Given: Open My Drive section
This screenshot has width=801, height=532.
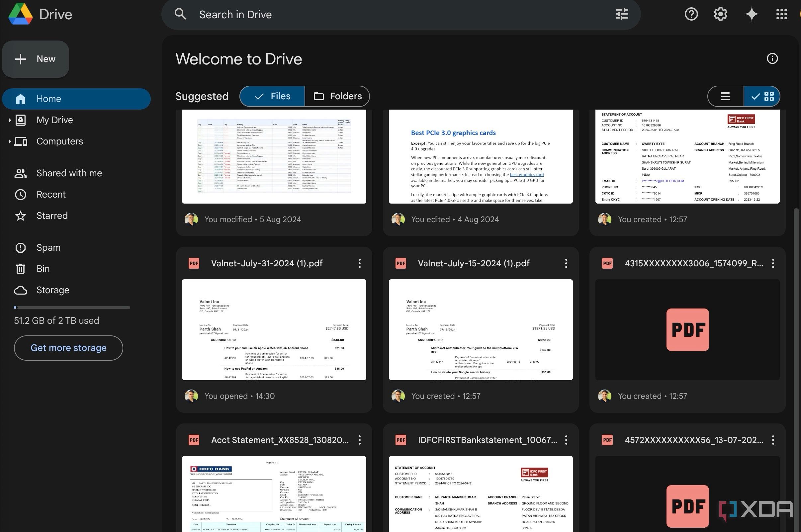Looking at the screenshot, I should [54, 120].
